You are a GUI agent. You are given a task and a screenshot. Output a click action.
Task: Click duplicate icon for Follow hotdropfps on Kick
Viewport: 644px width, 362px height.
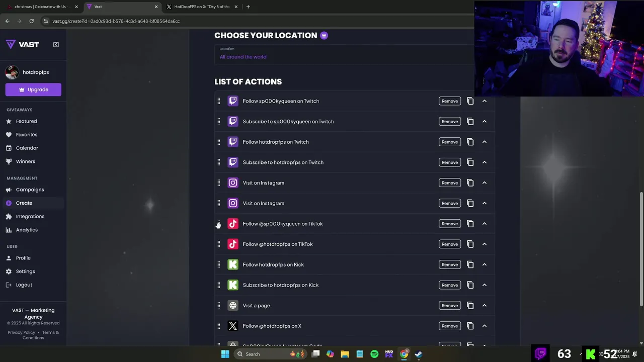point(470,264)
